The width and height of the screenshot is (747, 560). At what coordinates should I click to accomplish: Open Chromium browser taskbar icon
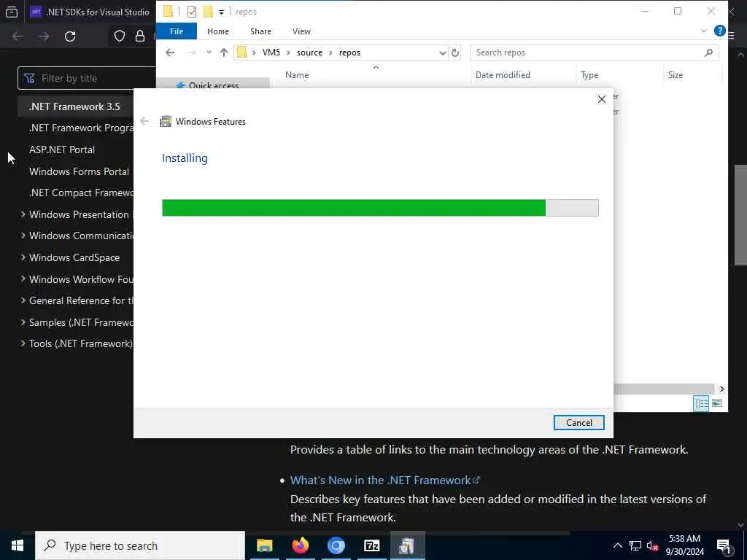click(x=336, y=545)
